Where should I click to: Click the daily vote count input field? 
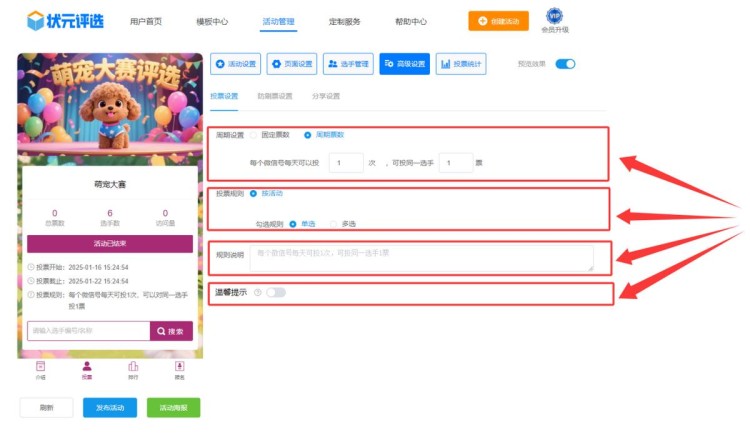pyautogui.click(x=346, y=162)
